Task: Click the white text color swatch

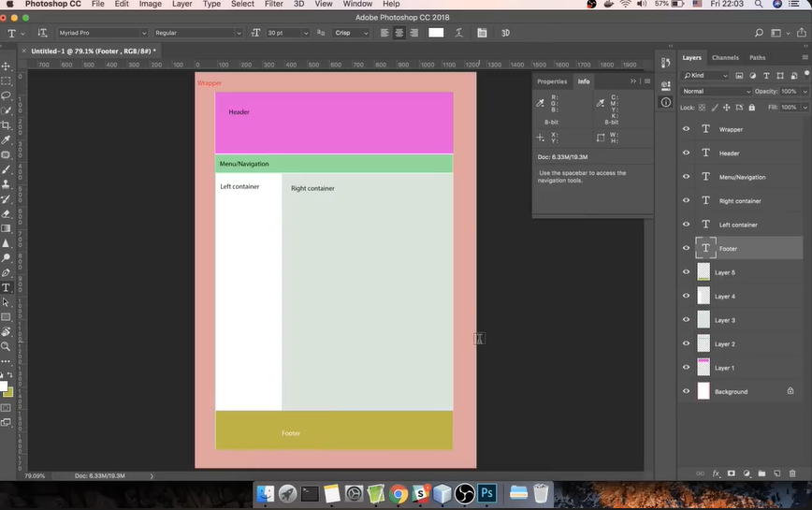Action: pyautogui.click(x=436, y=33)
